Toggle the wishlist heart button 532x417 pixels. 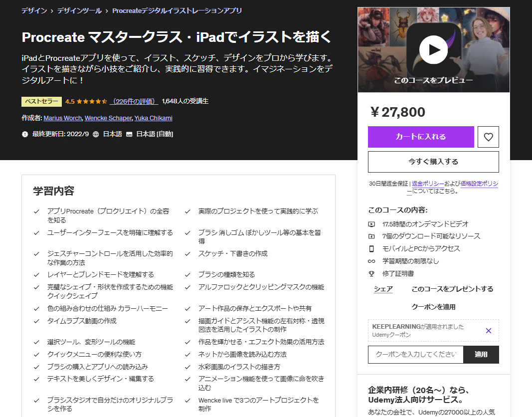(x=488, y=137)
